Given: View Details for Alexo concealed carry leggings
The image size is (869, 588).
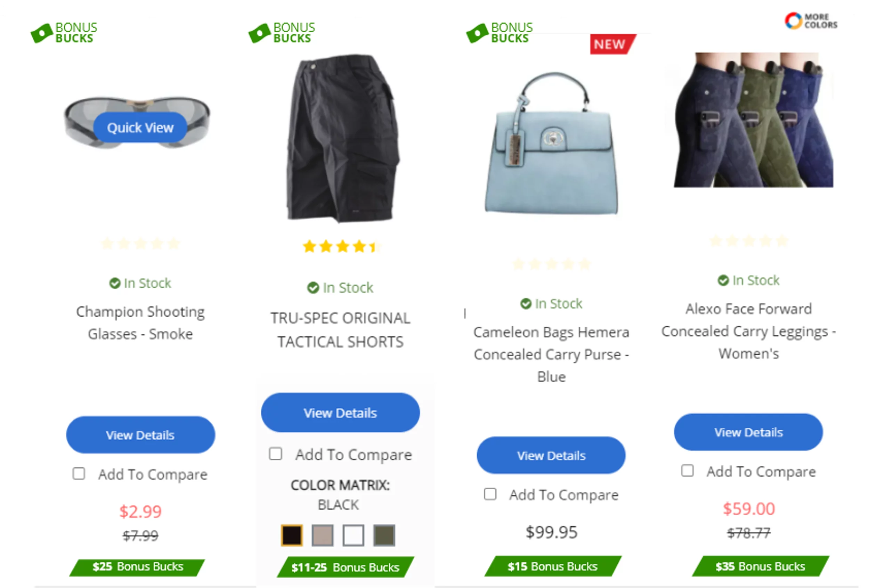Looking at the screenshot, I should pos(748,432).
